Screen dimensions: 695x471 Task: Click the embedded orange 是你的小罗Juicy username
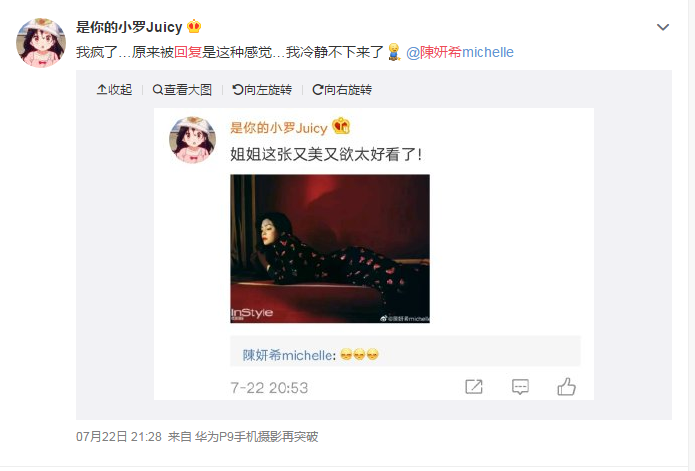click(x=278, y=128)
